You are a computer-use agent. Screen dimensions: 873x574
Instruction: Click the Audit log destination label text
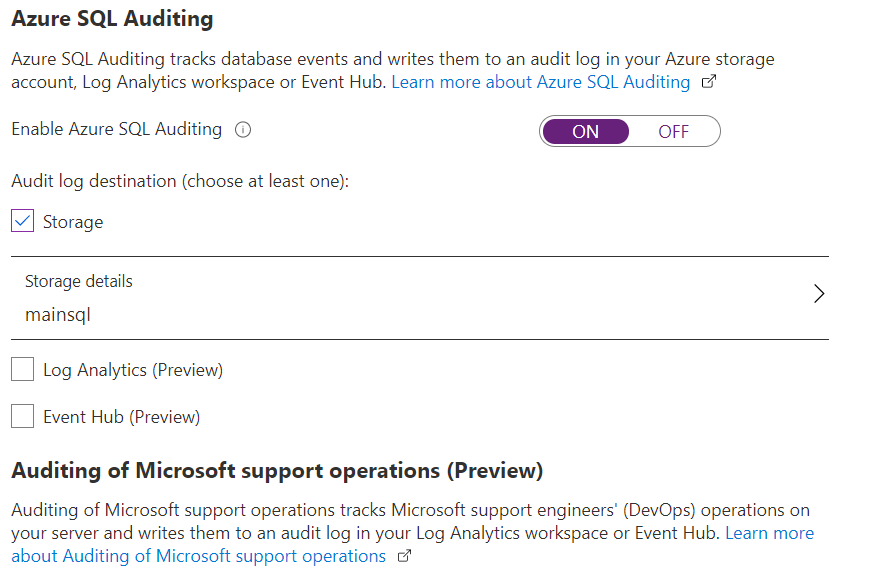tap(180, 181)
